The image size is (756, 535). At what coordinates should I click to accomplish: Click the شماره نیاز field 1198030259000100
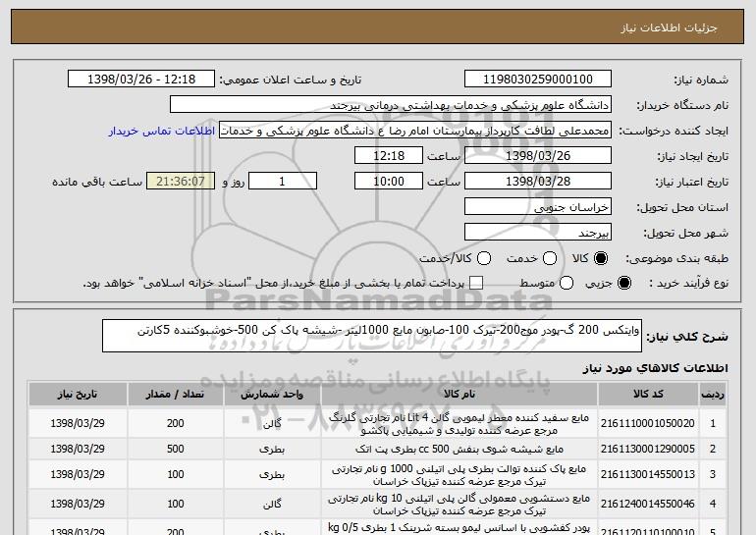pyautogui.click(x=538, y=80)
